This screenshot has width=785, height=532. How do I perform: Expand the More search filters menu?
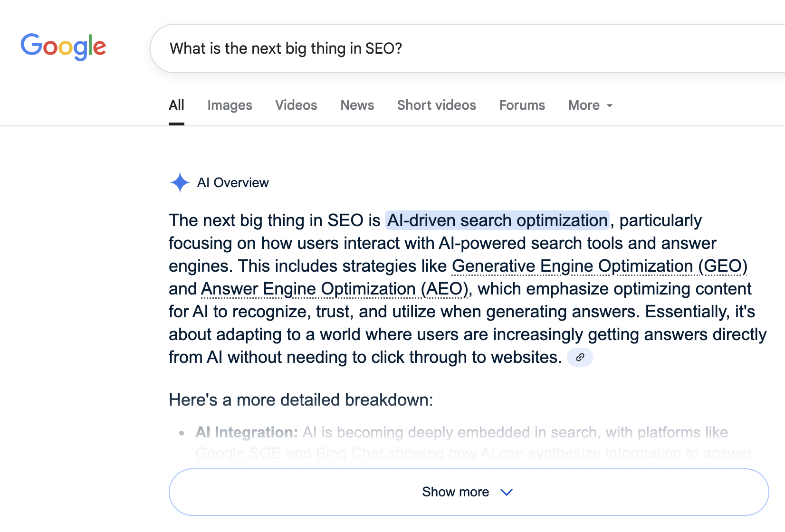(x=591, y=105)
